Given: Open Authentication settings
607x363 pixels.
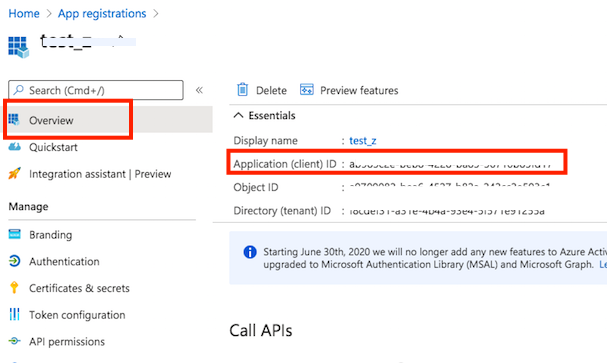Looking at the screenshot, I should 64,262.
